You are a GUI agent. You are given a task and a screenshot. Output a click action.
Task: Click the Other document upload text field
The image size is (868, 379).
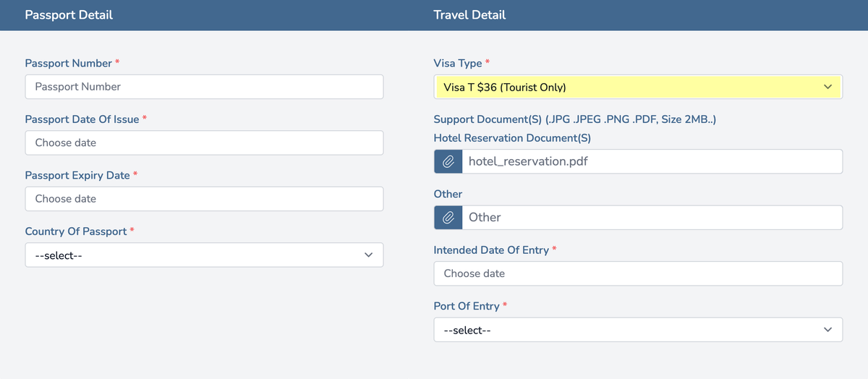tap(652, 217)
